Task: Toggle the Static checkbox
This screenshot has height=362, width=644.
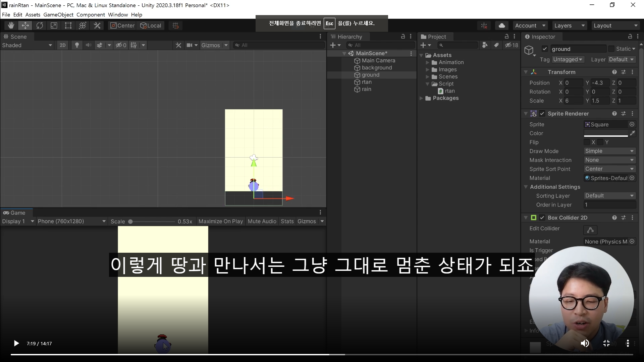Action: 611,49
